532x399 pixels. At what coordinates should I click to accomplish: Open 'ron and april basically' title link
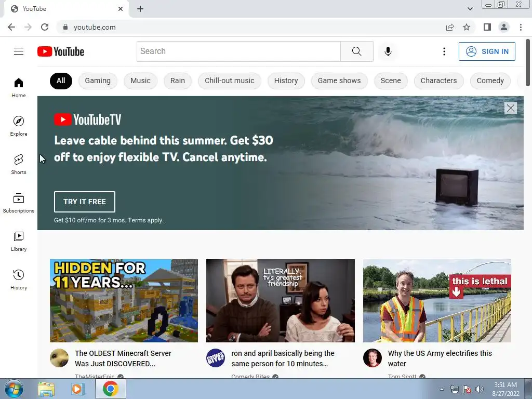[283, 358]
